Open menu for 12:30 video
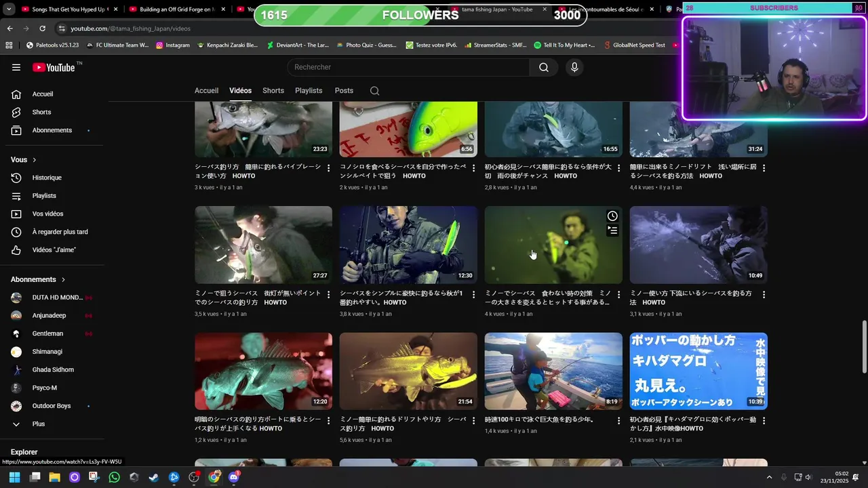Image resolution: width=868 pixels, height=488 pixels. pos(473,295)
